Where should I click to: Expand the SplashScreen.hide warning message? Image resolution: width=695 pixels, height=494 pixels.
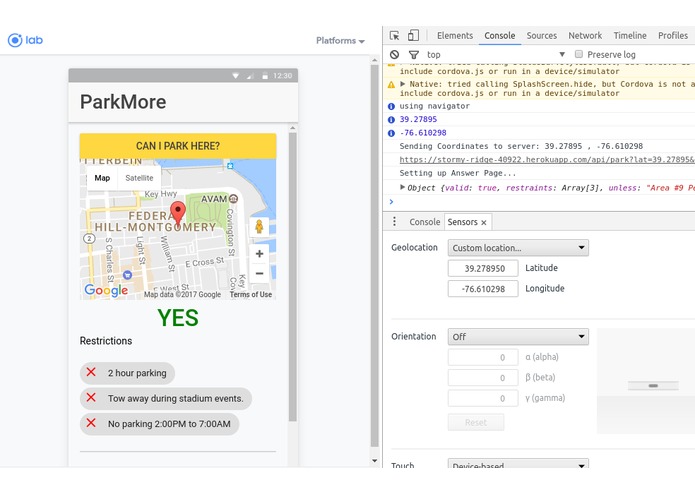tap(402, 84)
